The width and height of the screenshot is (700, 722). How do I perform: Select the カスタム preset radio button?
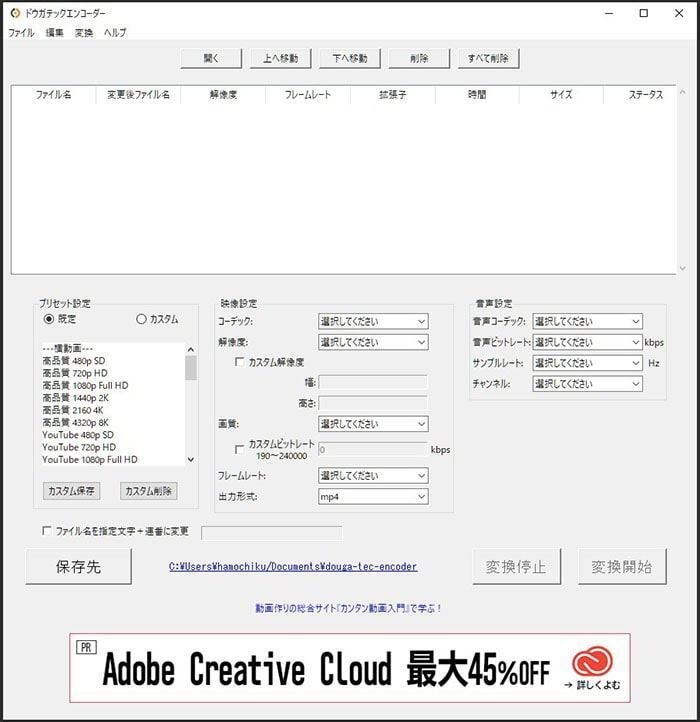tap(141, 319)
